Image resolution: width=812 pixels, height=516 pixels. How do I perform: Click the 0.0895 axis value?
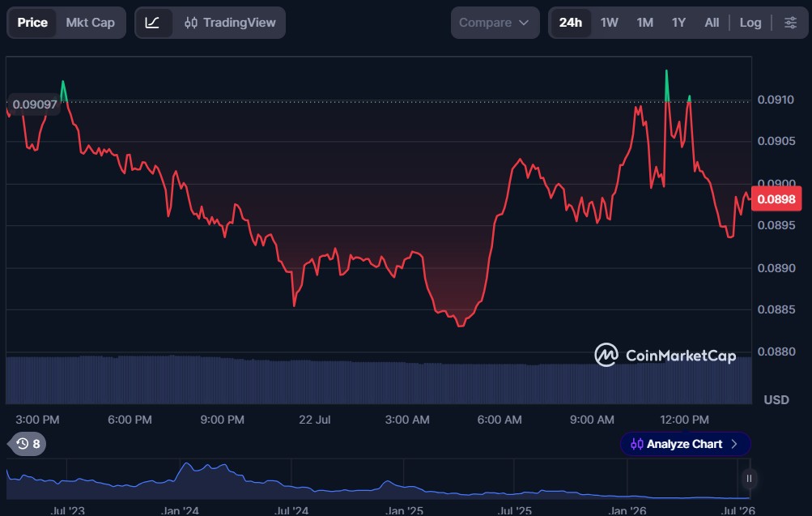pyautogui.click(x=776, y=225)
